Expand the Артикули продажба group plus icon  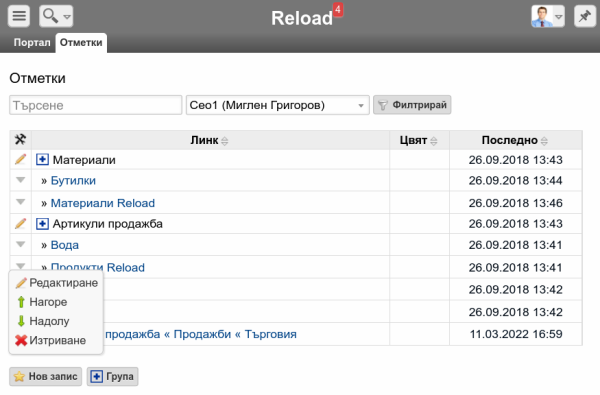(x=42, y=224)
